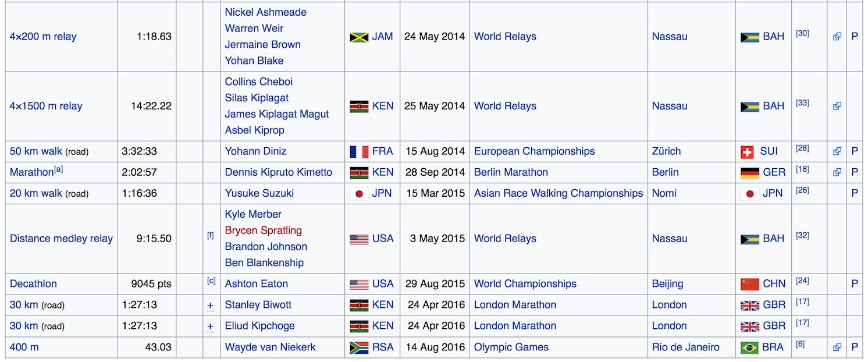Open footnote [f] for Distance medley relay
The height and width of the screenshot is (362, 868).
pyautogui.click(x=211, y=236)
